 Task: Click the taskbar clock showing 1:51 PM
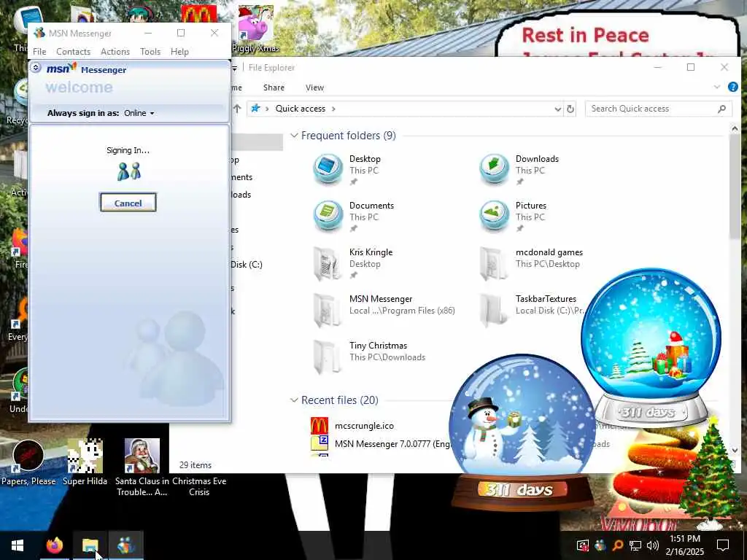686,545
